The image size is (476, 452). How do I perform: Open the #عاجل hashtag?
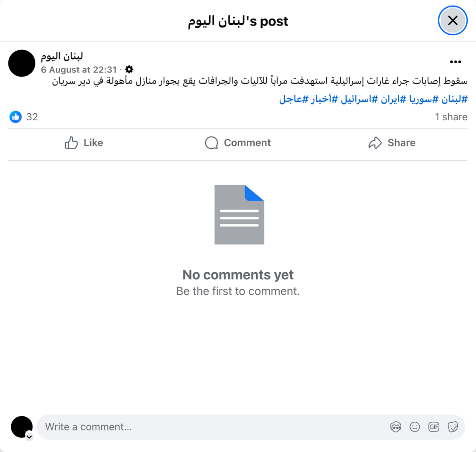pos(294,99)
